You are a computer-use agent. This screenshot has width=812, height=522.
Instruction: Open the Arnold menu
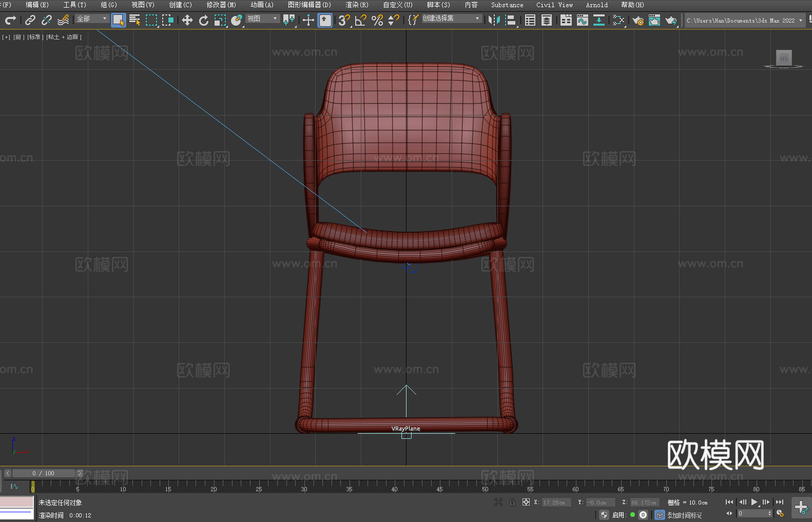596,5
